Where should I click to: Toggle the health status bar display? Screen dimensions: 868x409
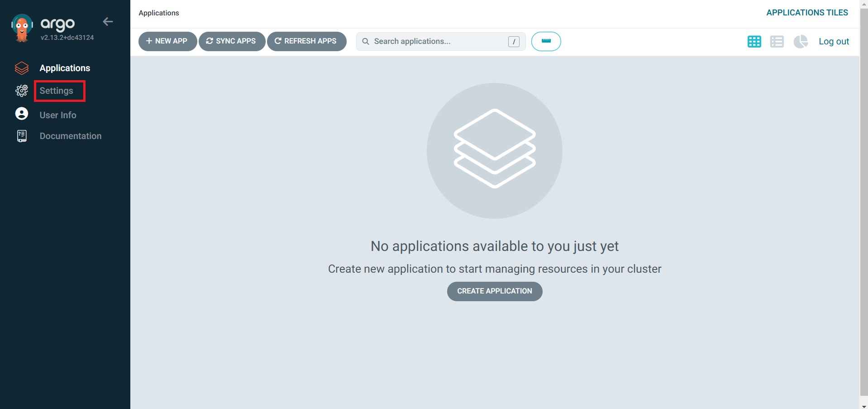click(x=546, y=41)
